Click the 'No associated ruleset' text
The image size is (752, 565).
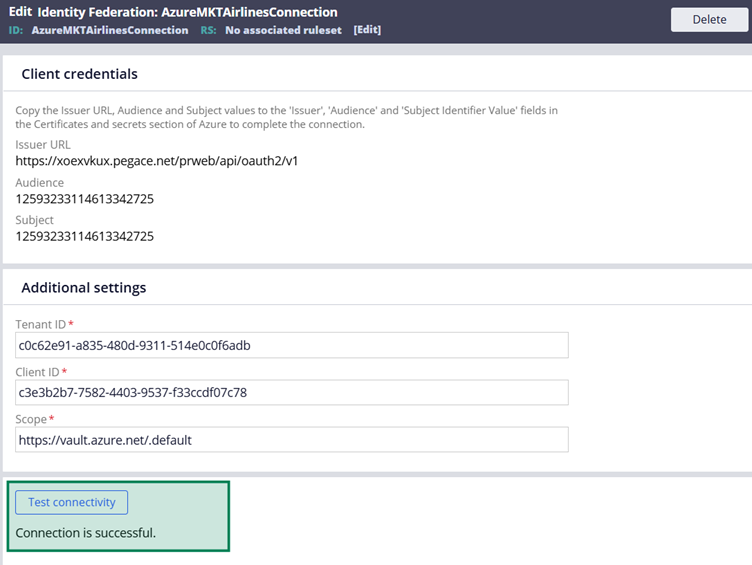(284, 30)
